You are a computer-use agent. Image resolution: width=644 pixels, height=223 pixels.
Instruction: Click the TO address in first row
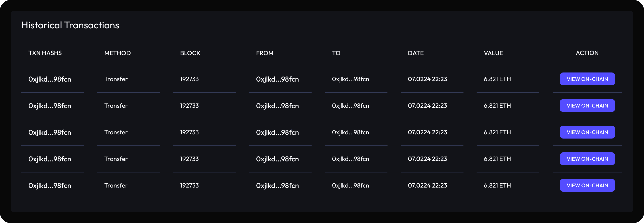pyautogui.click(x=351, y=79)
